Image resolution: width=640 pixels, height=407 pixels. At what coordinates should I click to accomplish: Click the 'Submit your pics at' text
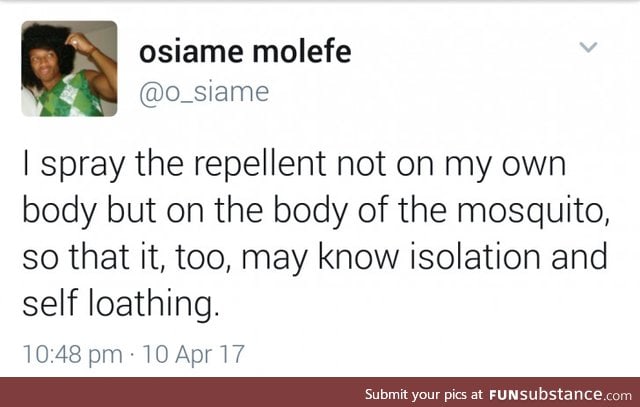424,393
